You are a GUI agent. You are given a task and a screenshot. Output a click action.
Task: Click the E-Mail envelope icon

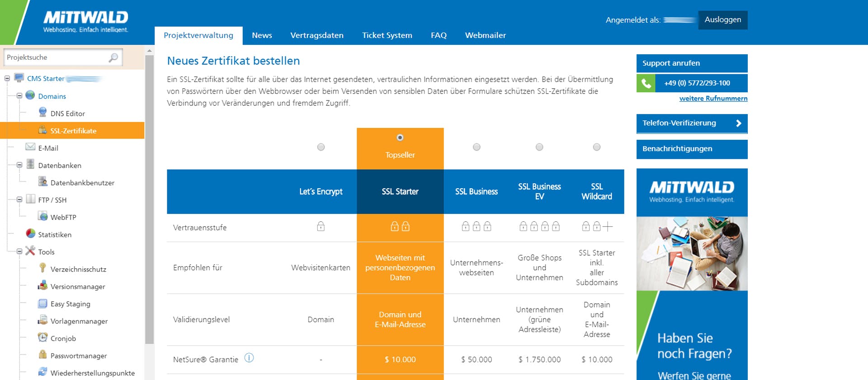click(30, 147)
